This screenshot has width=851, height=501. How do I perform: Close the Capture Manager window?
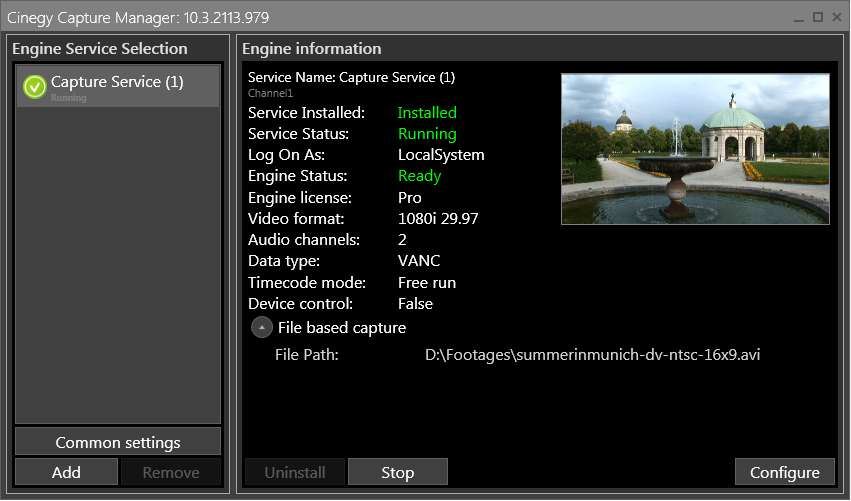pos(837,17)
